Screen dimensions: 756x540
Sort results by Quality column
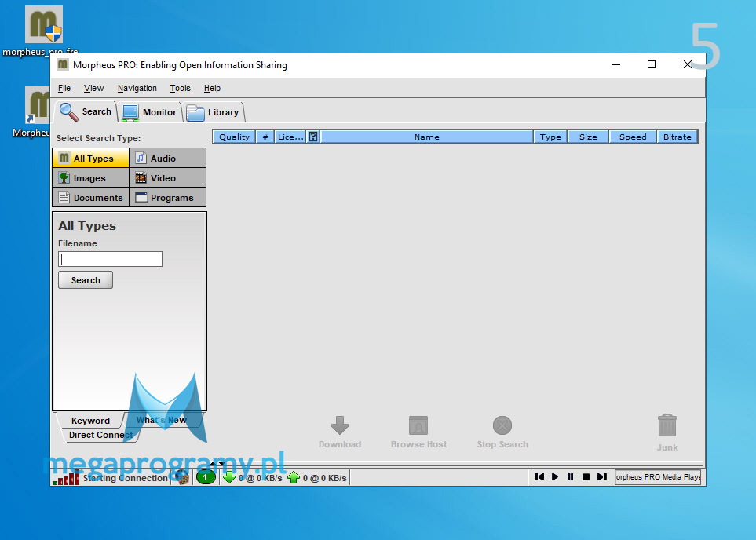[x=234, y=137]
